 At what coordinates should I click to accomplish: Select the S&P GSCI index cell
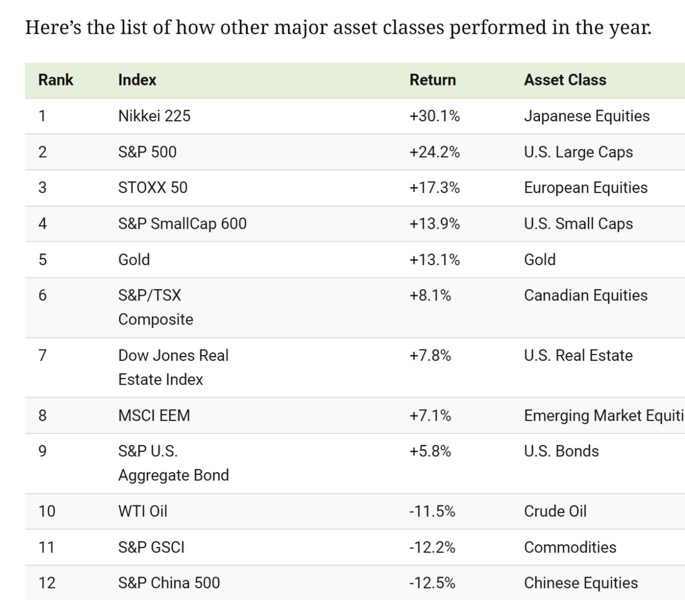tap(151, 548)
